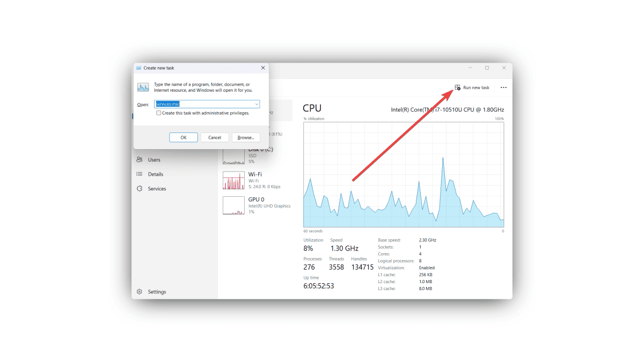Click the Logical processors label
This screenshot has width=644, height=362.
coord(396,261)
